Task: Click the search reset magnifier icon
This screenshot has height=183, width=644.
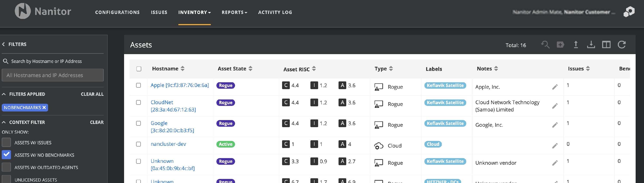Action: (x=545, y=45)
